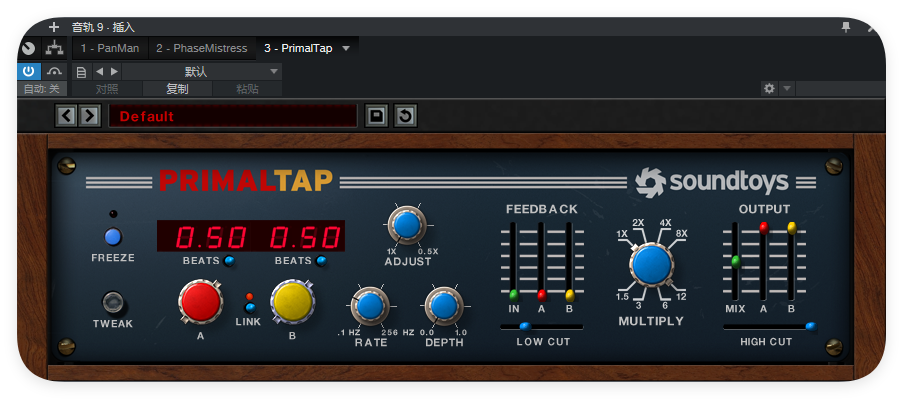Click the plugin routing diagram icon
903x399 pixels.
[55, 48]
